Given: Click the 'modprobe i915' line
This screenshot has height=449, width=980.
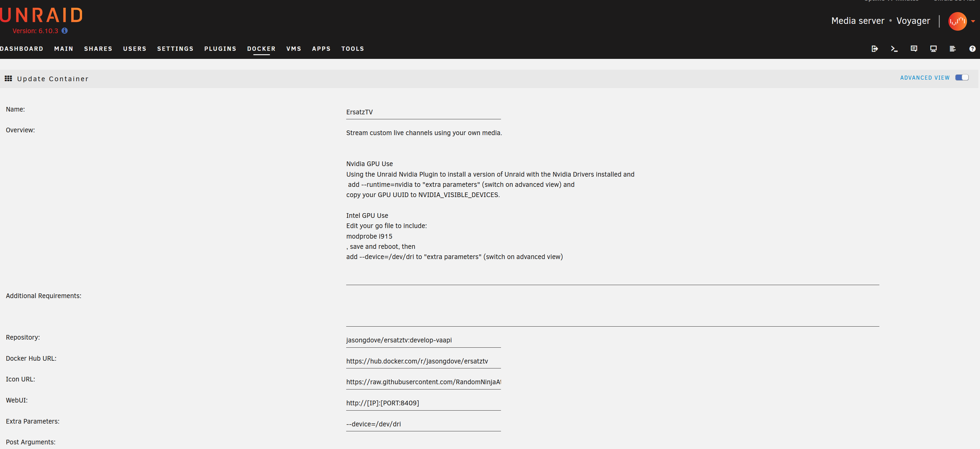Looking at the screenshot, I should [369, 236].
